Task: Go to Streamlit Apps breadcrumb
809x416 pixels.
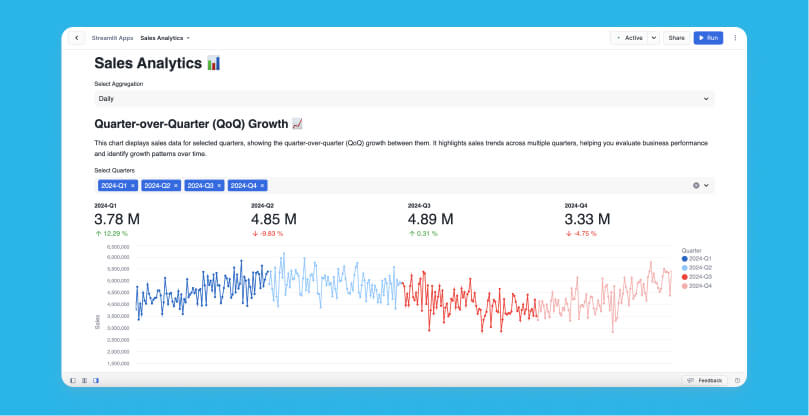Action: pyautogui.click(x=113, y=38)
